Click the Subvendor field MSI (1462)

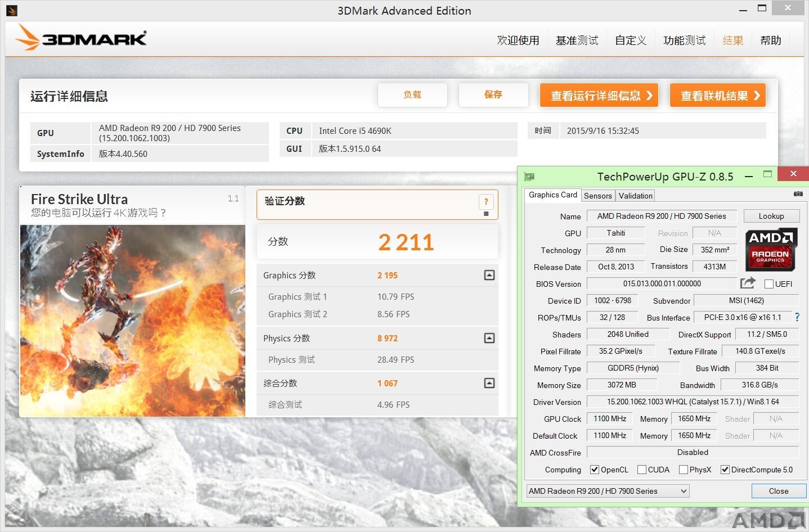[746, 300]
